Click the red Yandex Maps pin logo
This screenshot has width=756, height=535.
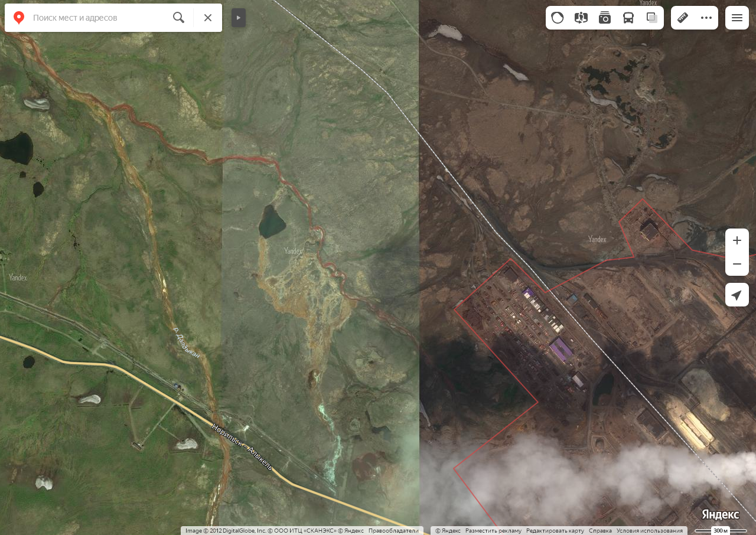coord(19,18)
